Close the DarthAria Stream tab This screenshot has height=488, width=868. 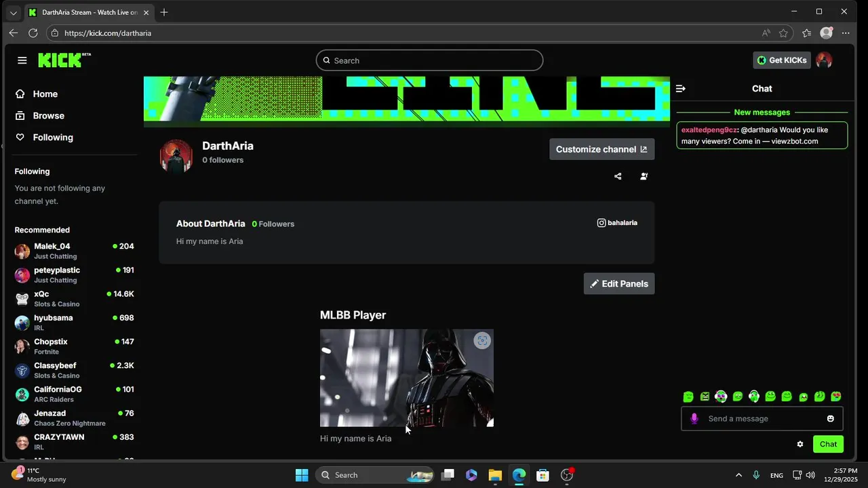pos(146,12)
